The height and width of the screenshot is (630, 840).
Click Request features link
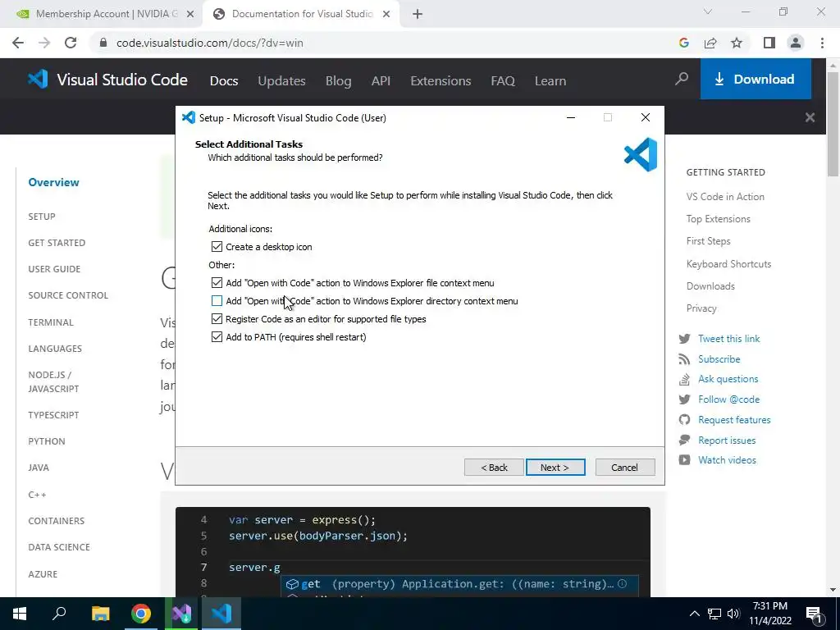[x=734, y=419]
